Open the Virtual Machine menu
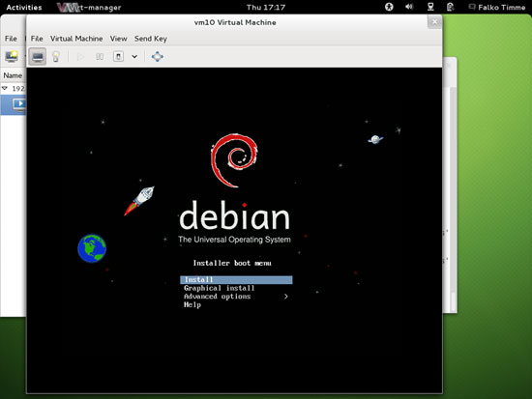Image resolution: width=532 pixels, height=399 pixels. click(76, 39)
